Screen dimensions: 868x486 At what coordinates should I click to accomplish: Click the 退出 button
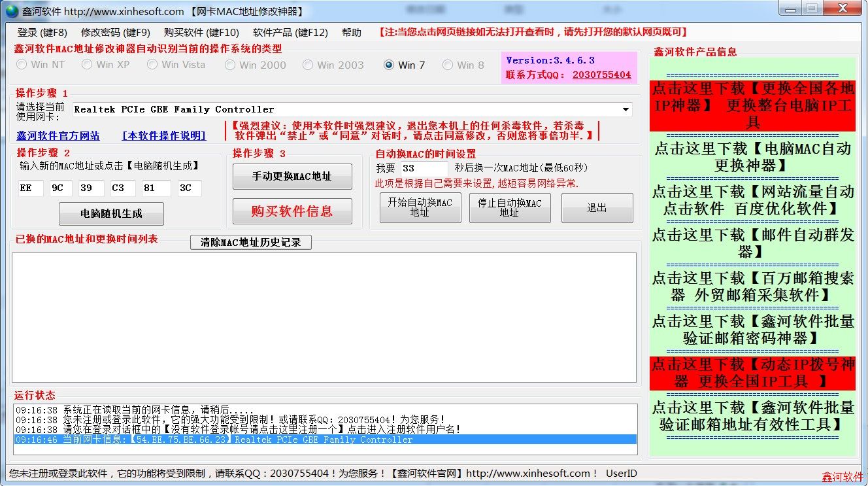point(597,207)
